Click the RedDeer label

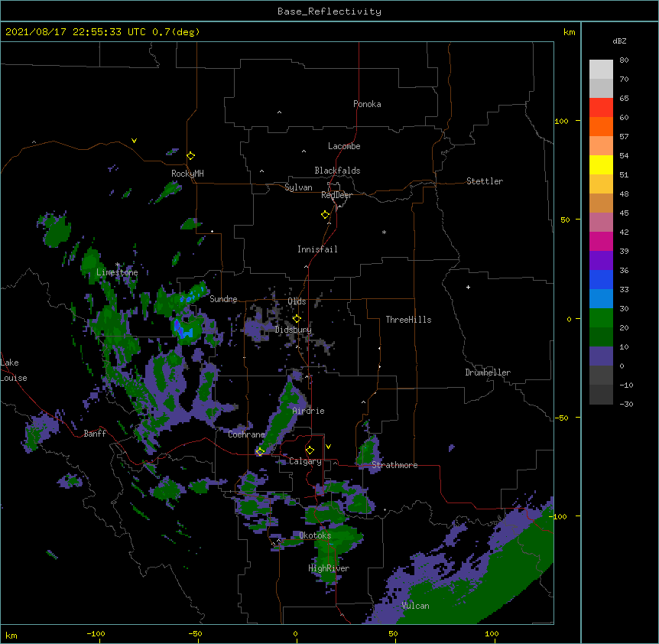(336, 195)
